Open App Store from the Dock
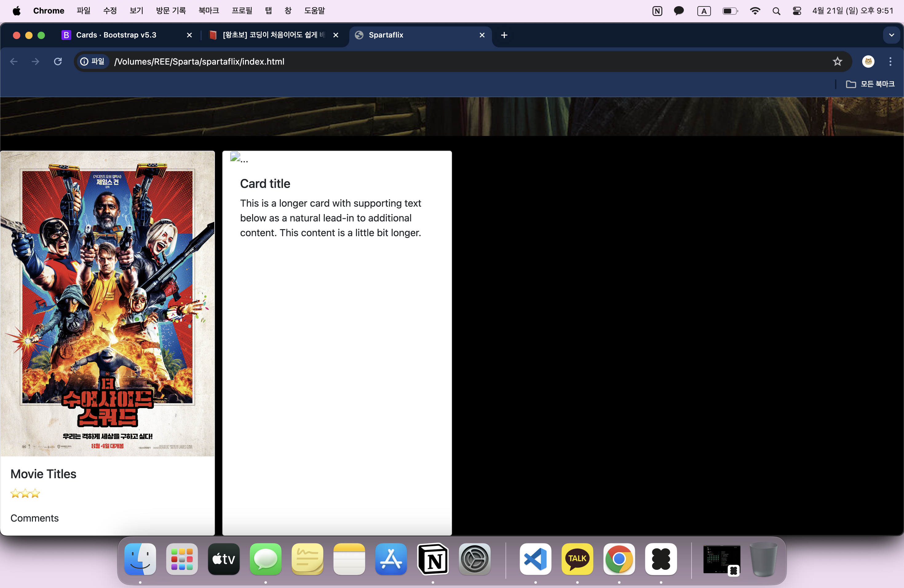904x588 pixels. point(391,559)
